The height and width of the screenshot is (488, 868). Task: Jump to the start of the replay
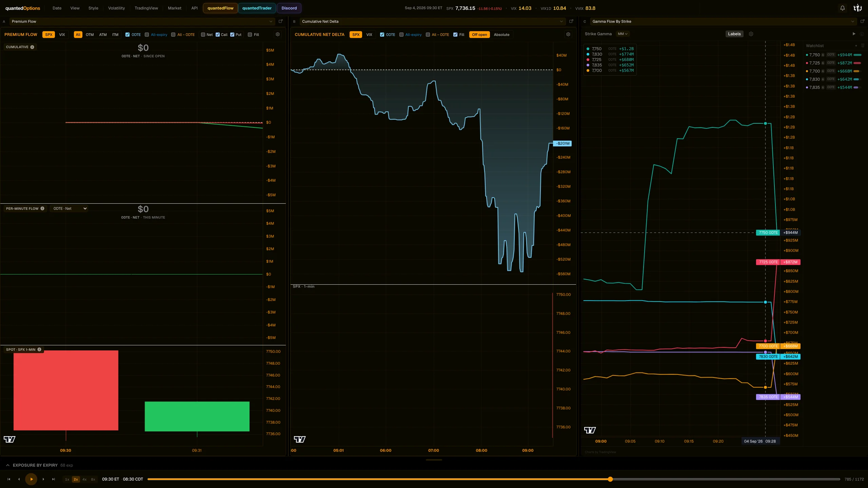pos(9,479)
